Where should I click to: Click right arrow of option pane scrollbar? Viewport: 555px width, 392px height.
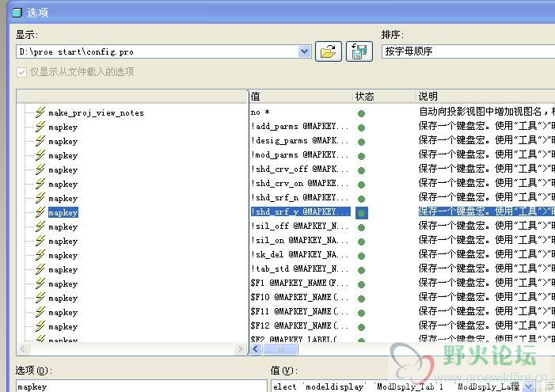(241, 349)
